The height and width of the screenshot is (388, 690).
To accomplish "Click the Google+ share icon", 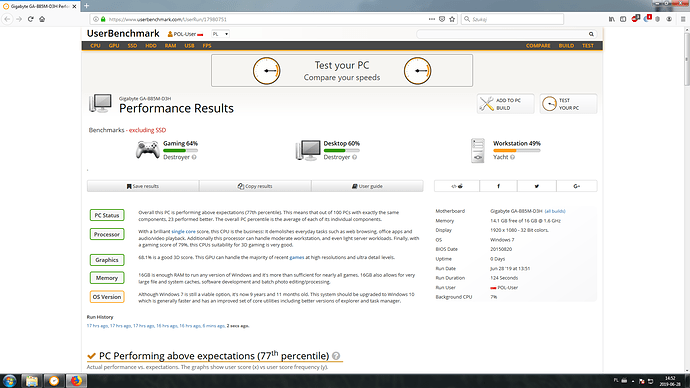I will [576, 186].
